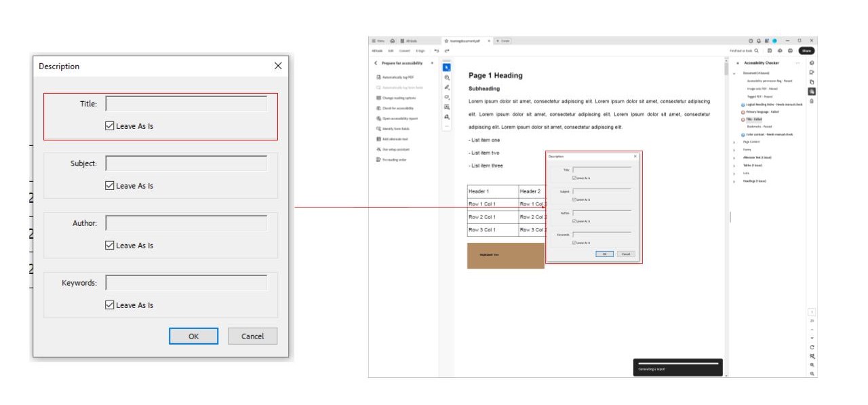Open the Edit menu

point(390,50)
